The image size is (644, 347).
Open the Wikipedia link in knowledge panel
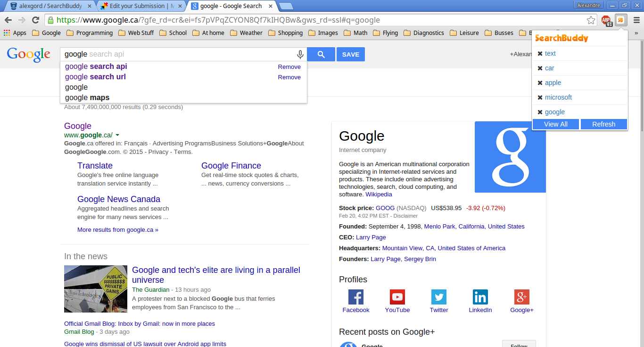pos(379,195)
